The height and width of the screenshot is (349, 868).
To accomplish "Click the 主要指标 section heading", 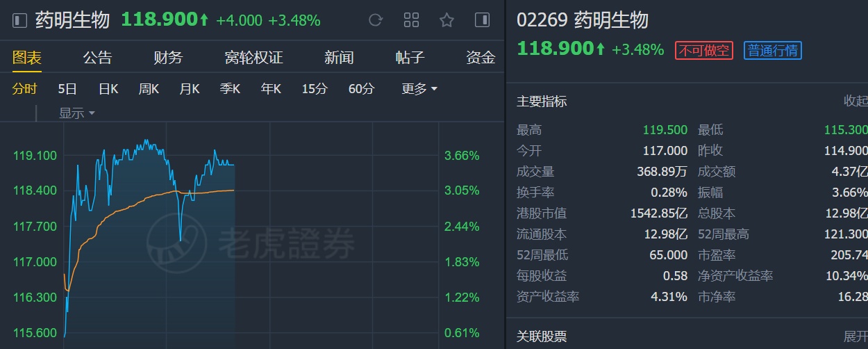I will (542, 102).
